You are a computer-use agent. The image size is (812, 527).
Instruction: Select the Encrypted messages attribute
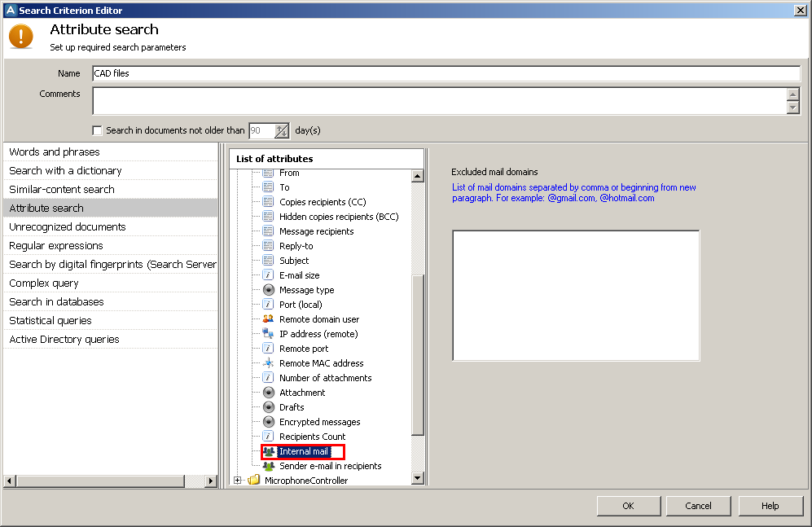point(319,422)
